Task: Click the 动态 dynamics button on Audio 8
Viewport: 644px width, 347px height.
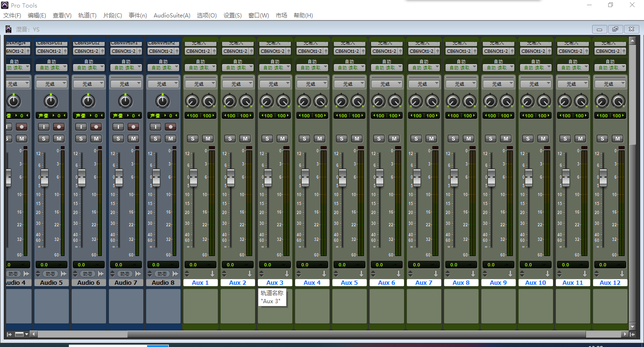Action: click(x=161, y=274)
